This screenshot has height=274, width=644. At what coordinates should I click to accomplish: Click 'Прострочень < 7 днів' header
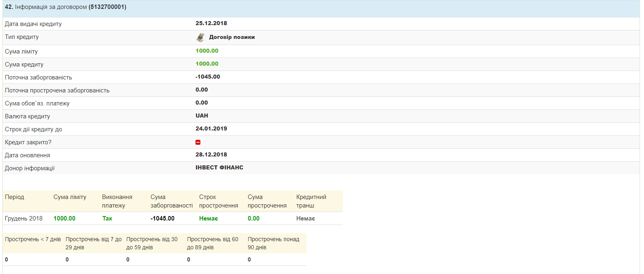tap(33, 239)
